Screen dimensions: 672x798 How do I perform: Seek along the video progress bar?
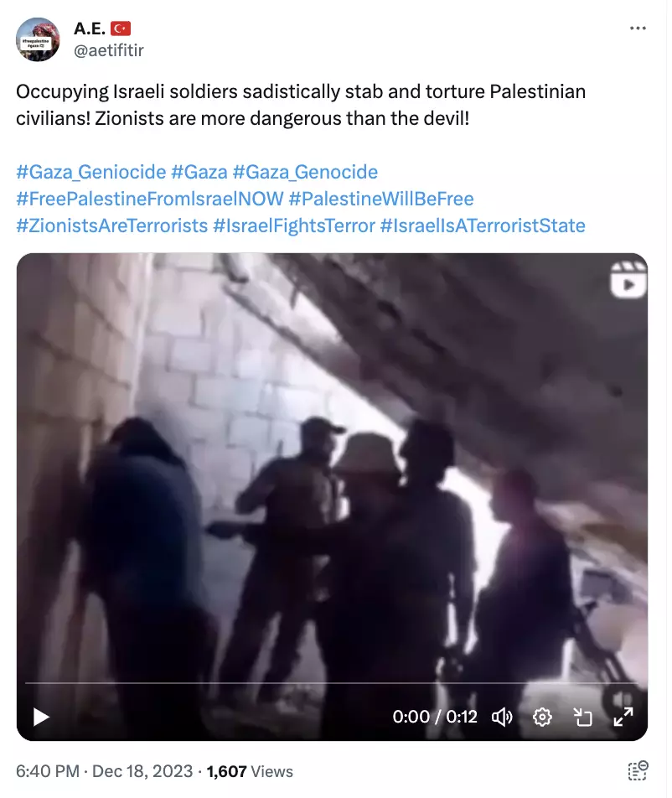coord(332,682)
